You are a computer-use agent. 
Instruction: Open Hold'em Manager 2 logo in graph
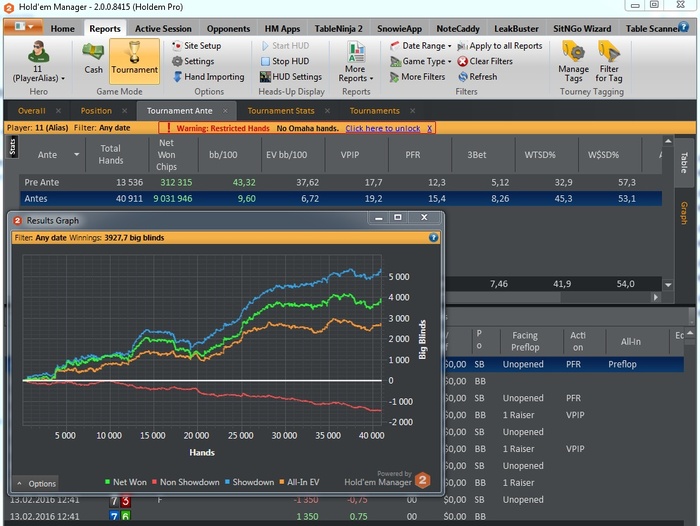click(x=422, y=480)
